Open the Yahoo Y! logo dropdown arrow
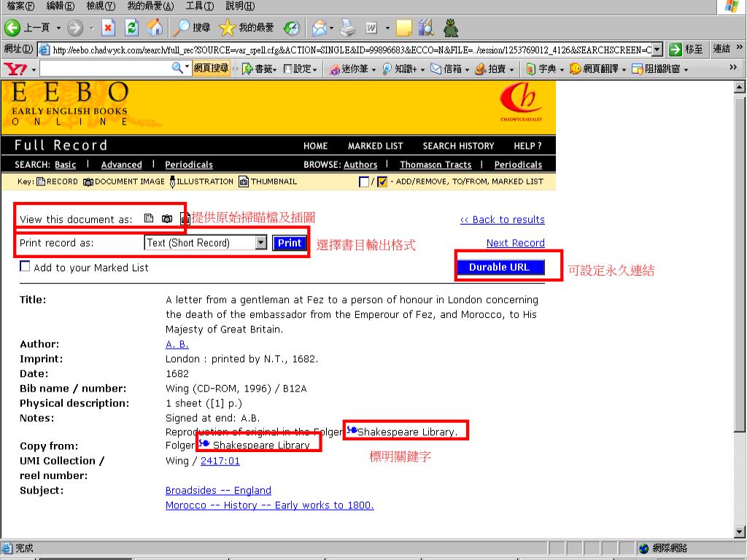This screenshot has width=747, height=560. coord(34,69)
